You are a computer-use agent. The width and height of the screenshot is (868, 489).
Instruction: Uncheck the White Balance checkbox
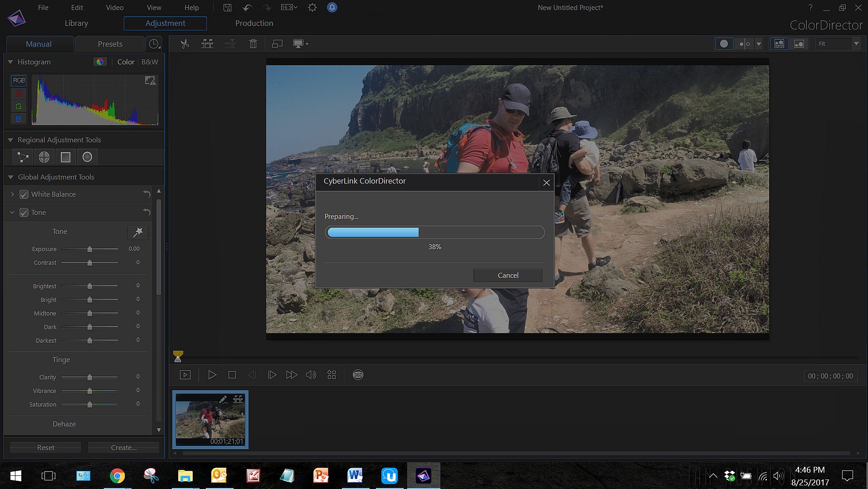[24, 194]
